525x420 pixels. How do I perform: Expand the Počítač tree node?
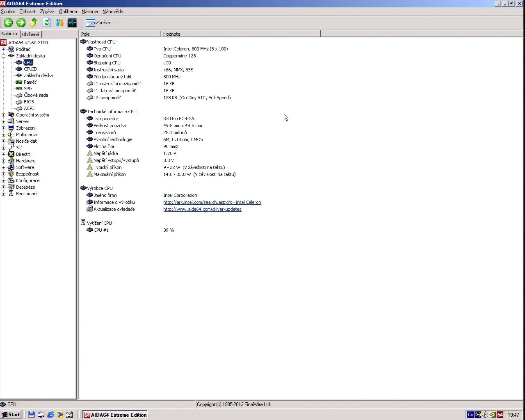(x=4, y=49)
